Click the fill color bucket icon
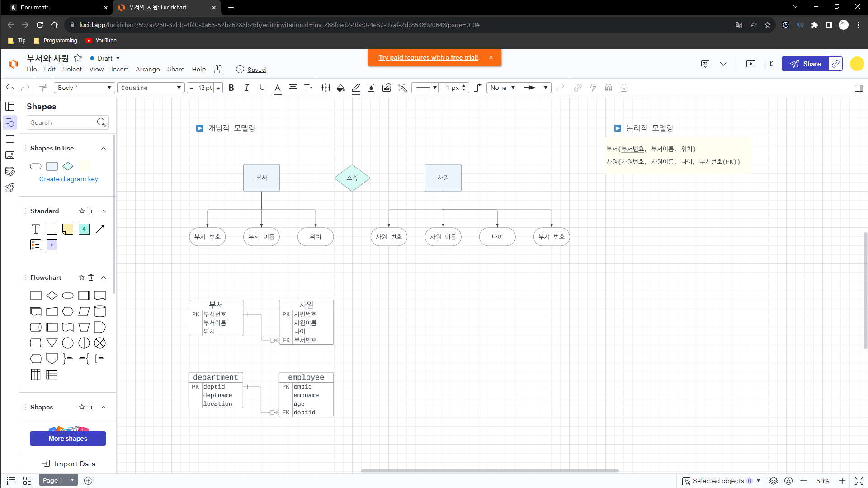 click(340, 88)
